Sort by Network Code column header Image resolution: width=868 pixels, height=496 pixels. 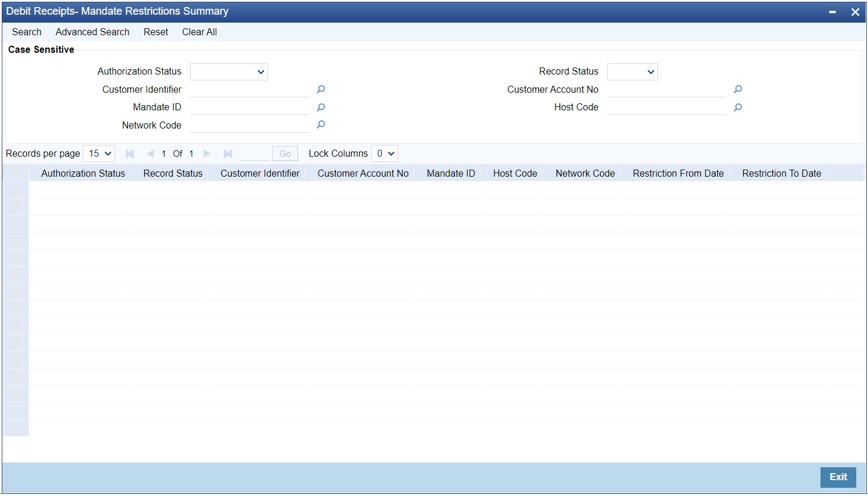(585, 173)
